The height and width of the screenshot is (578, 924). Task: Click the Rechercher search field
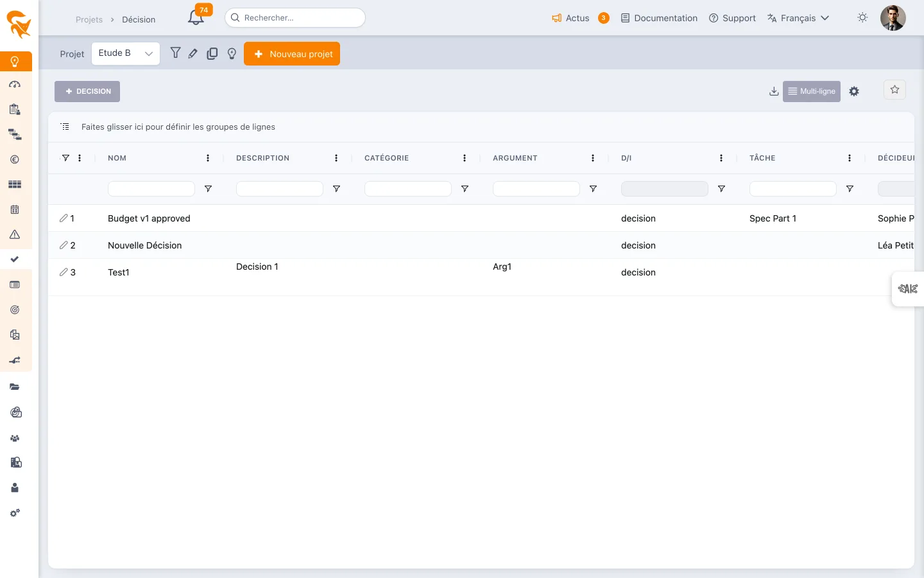295,18
